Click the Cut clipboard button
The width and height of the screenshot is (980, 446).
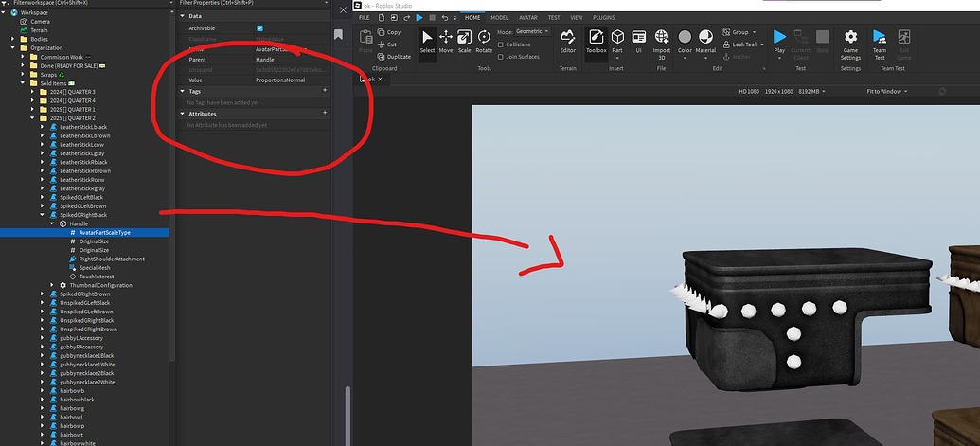(x=387, y=45)
